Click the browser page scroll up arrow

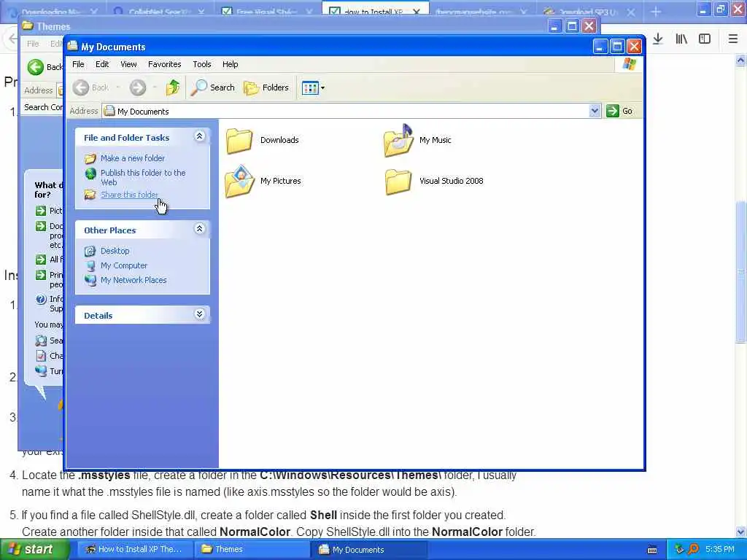741,61
